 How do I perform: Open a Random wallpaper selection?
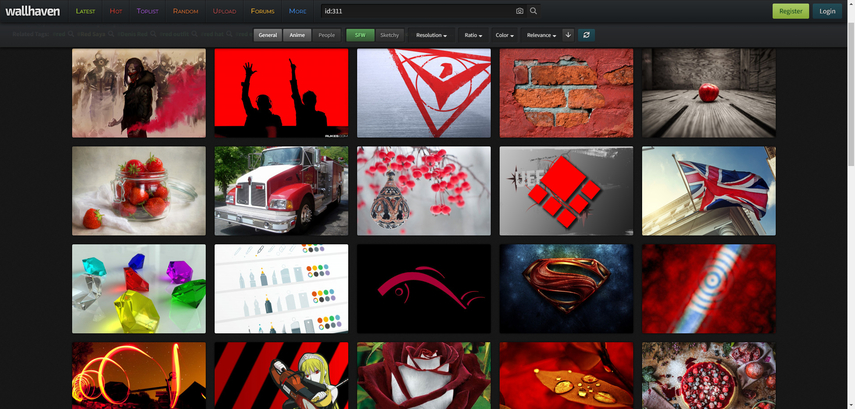(x=185, y=11)
